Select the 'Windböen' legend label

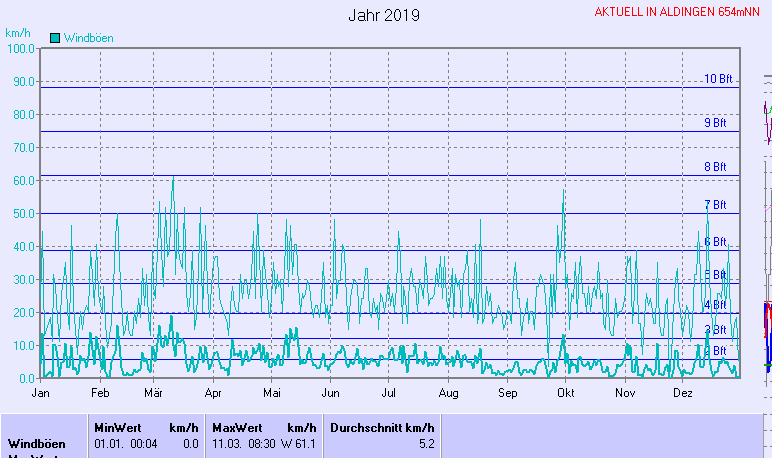pyautogui.click(x=88, y=38)
